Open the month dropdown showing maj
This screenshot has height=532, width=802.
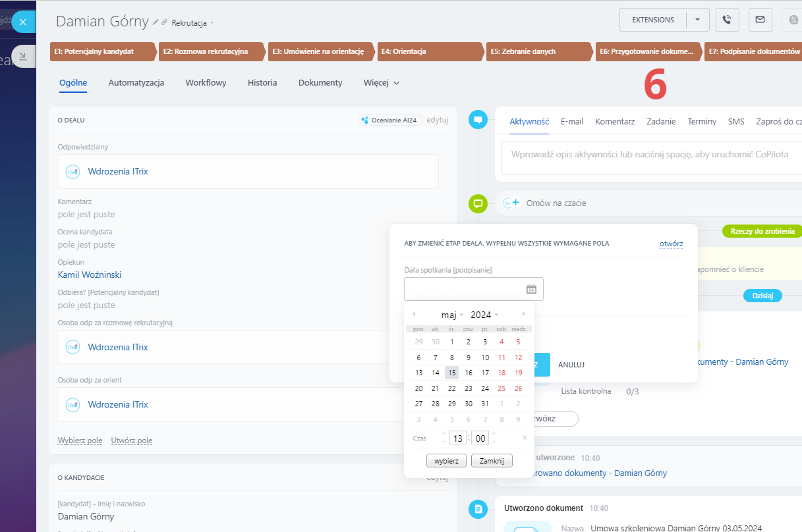point(451,315)
